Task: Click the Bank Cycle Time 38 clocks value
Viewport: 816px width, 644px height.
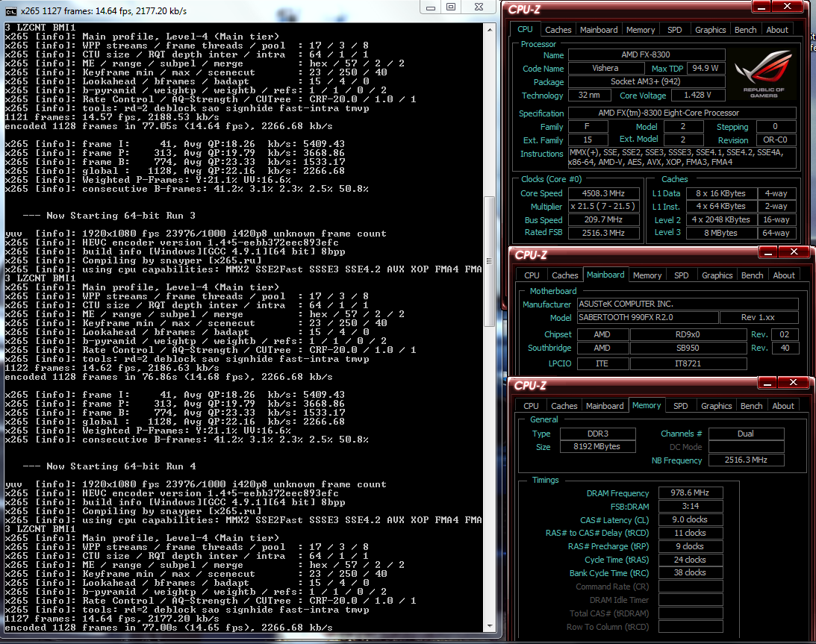Action: pos(691,572)
